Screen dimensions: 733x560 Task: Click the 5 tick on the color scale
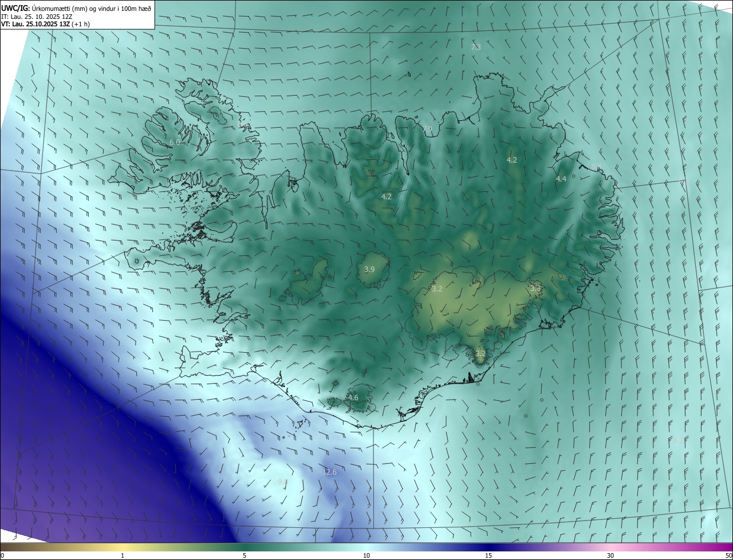pyautogui.click(x=245, y=556)
